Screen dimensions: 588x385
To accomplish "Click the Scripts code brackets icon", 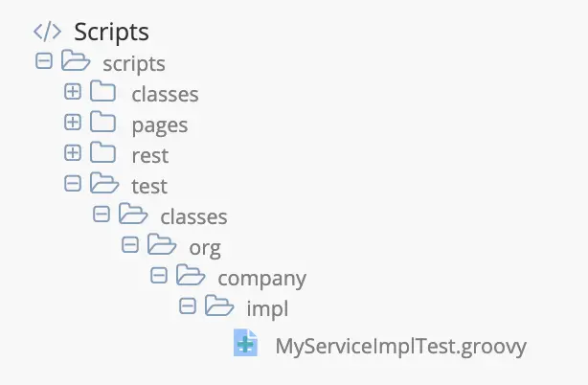I will tap(47, 32).
